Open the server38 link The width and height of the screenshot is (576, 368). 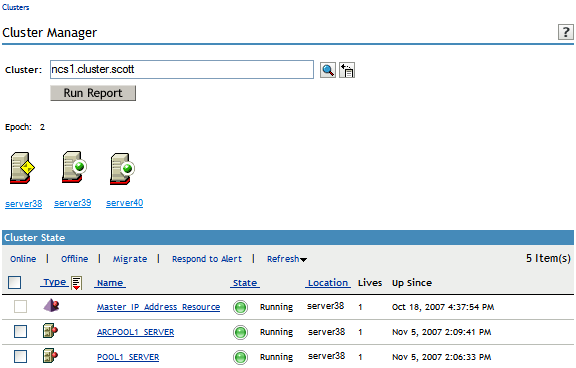(x=24, y=204)
